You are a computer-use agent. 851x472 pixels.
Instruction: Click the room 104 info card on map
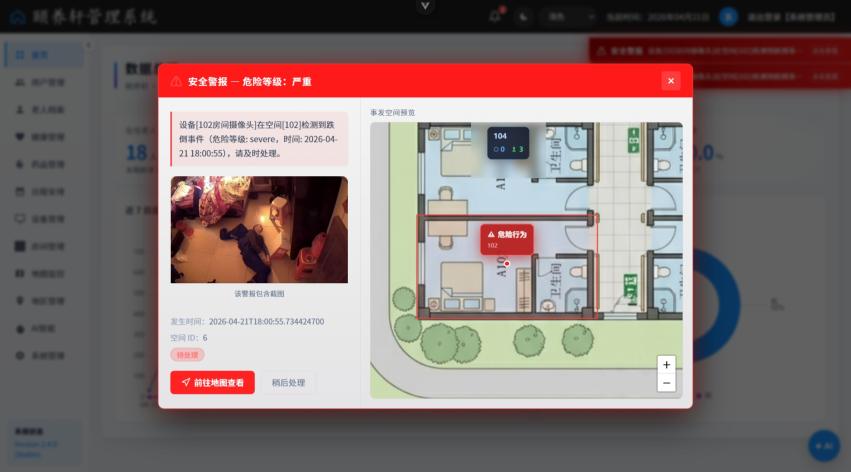508,143
